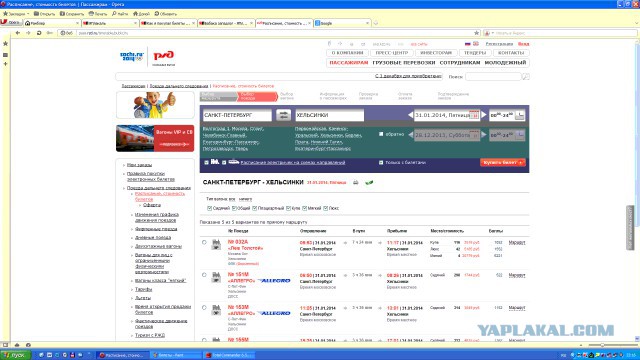Click destination station field ХЕЛЬСИНКИ
The height and width of the screenshot is (360, 640).
pos(329,115)
